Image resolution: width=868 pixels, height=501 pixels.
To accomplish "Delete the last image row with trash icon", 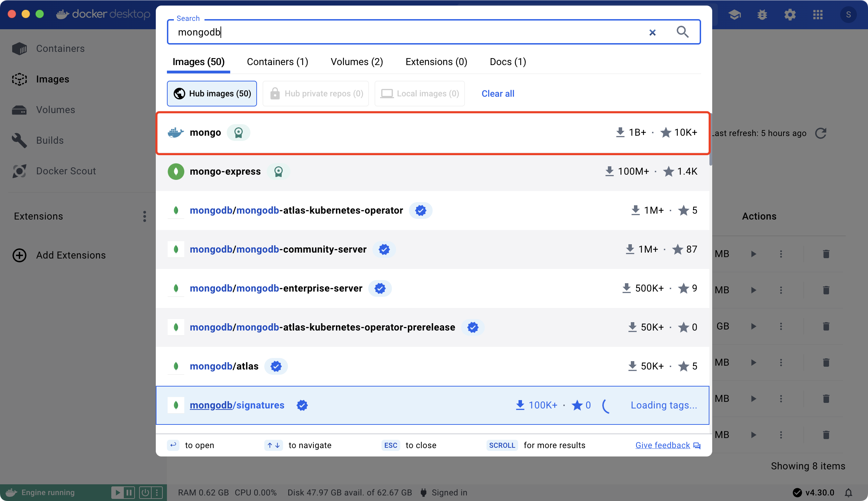I will (x=826, y=435).
